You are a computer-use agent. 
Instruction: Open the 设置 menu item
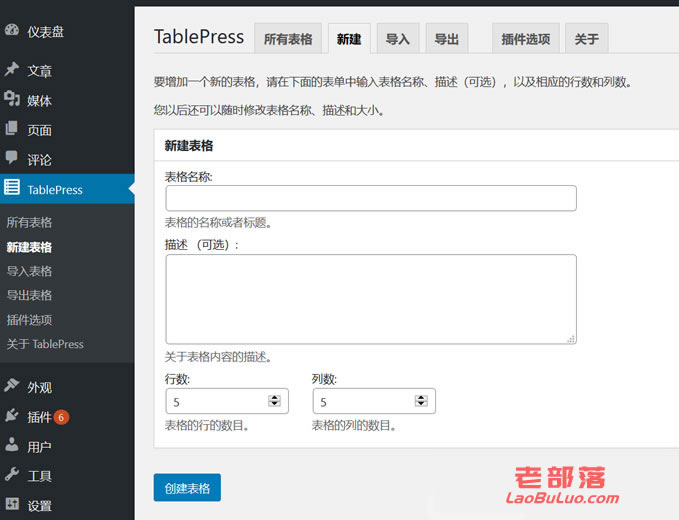(x=39, y=506)
